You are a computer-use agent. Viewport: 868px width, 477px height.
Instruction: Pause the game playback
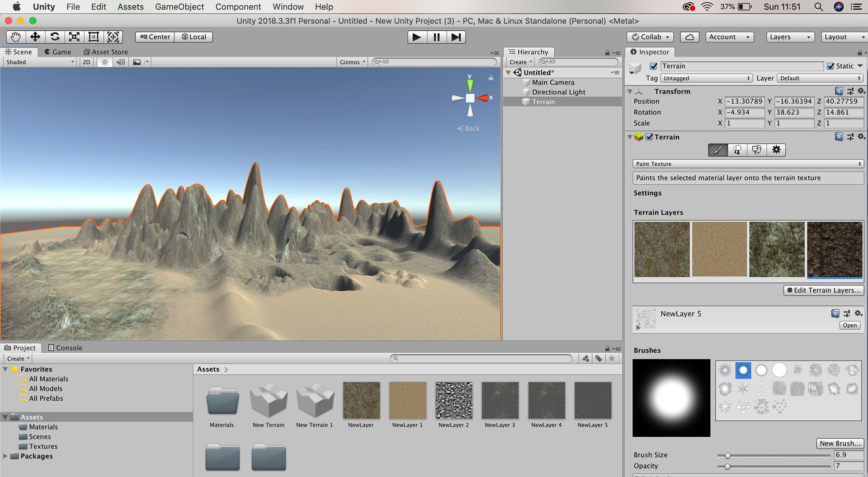(437, 37)
